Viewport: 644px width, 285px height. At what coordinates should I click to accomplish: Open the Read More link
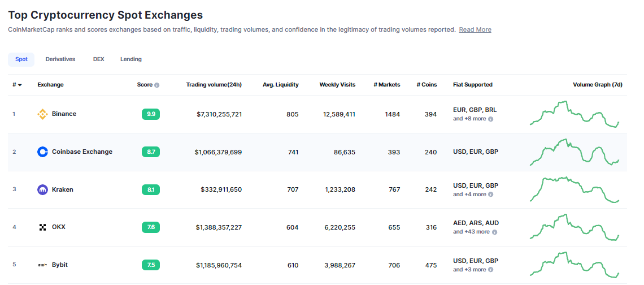click(475, 29)
